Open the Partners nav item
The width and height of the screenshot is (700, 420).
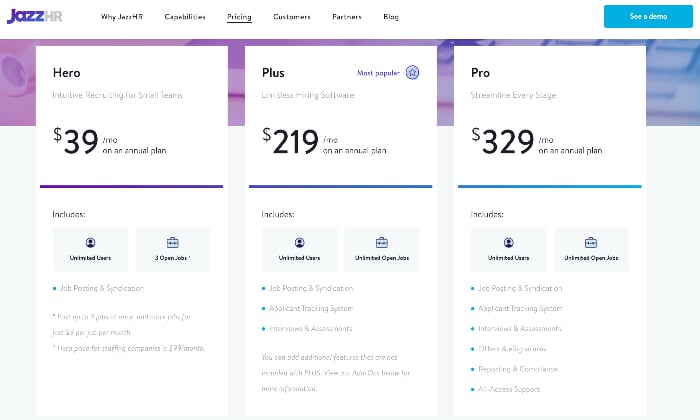tap(347, 17)
